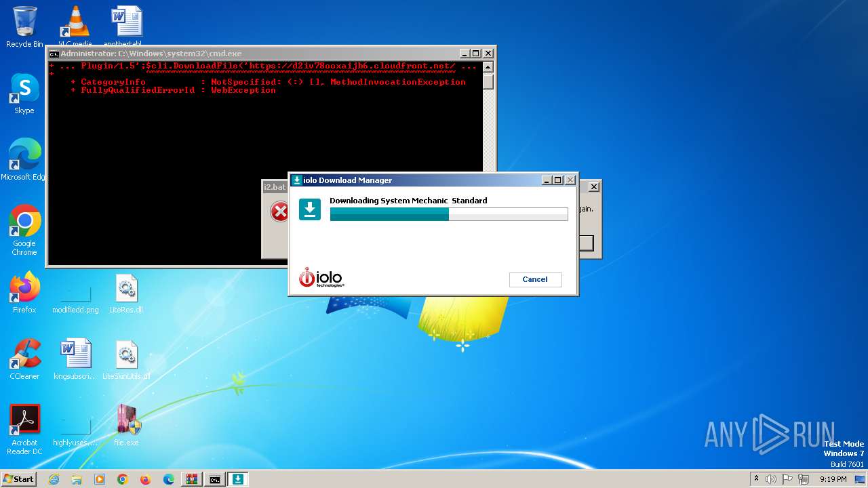Cancel the System Mechanic download
Screen dimensions: 868x488
click(x=535, y=279)
